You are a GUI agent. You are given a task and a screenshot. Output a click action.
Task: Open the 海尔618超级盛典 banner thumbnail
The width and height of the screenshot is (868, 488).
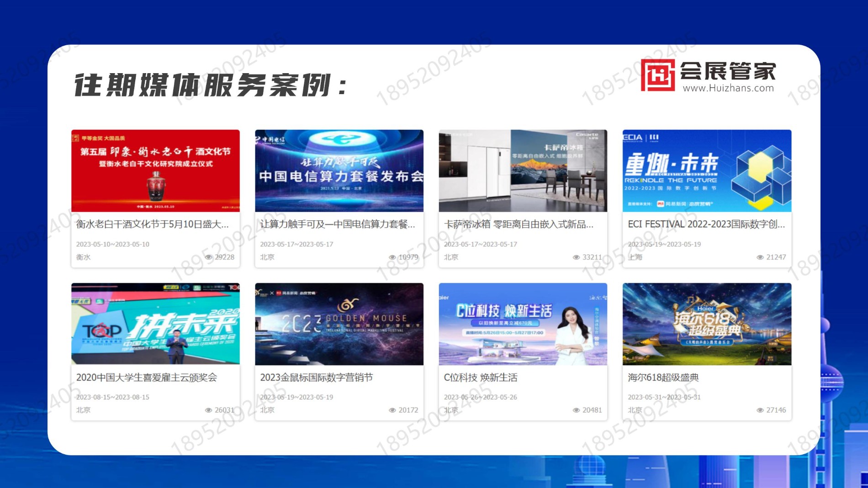707,324
